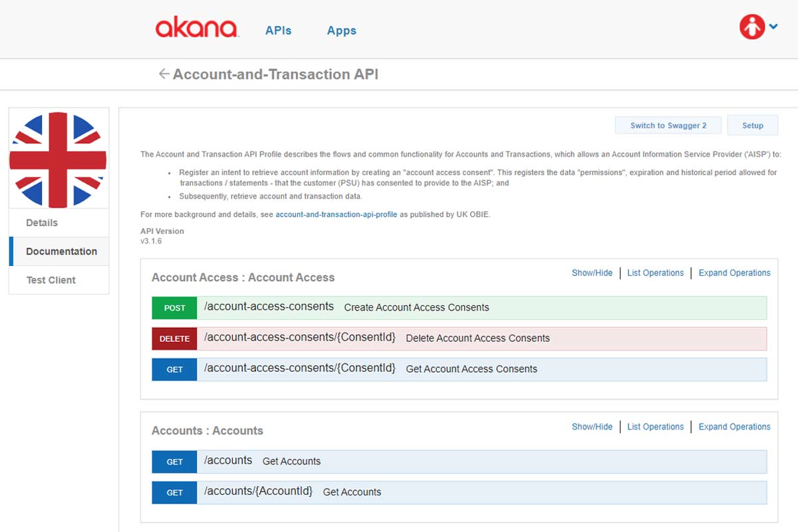Expand the GET /accounts/{AccountId} operation
798x532 pixels.
[x=459, y=492]
